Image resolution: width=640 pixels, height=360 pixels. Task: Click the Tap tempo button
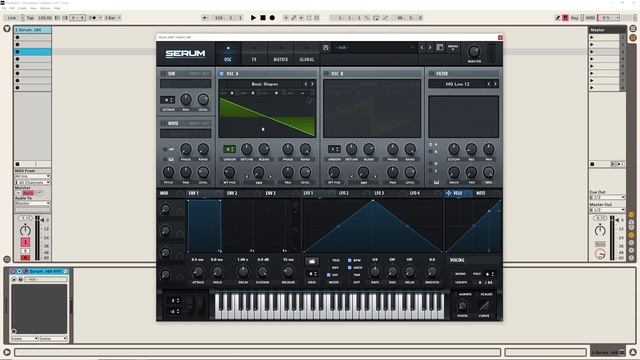(30, 18)
